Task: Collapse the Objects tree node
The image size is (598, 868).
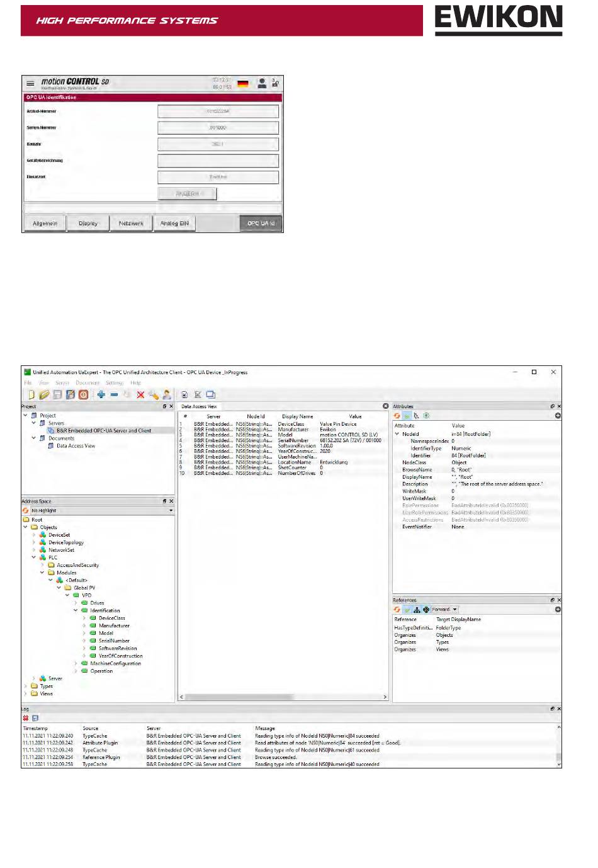Action: point(26,527)
